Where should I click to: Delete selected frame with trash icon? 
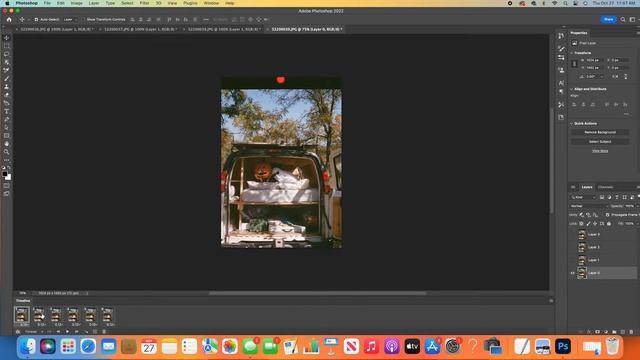[x=104, y=331]
